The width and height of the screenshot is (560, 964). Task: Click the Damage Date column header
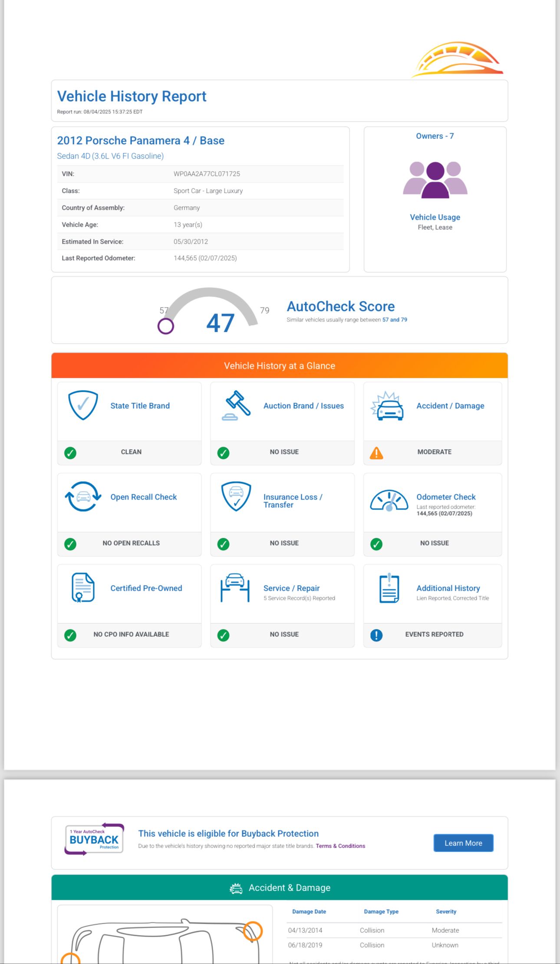click(309, 911)
